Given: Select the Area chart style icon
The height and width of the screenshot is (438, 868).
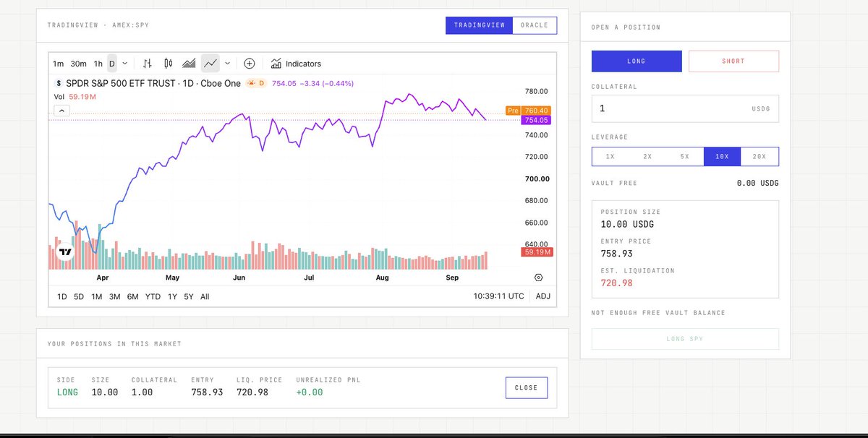Looking at the screenshot, I should point(189,64).
